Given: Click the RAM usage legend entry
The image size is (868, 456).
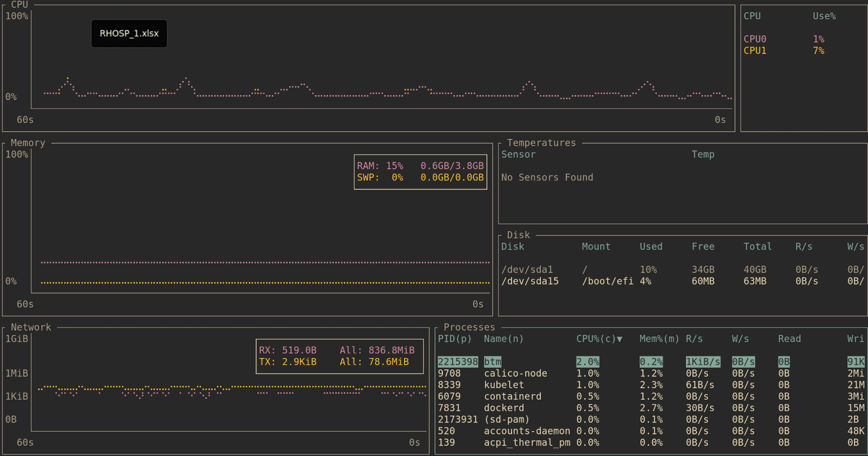Looking at the screenshot, I should 420,166.
